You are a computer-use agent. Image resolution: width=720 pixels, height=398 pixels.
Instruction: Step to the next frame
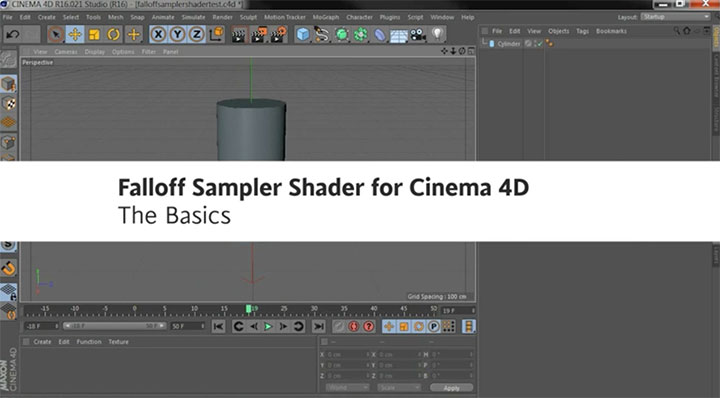pos(283,326)
